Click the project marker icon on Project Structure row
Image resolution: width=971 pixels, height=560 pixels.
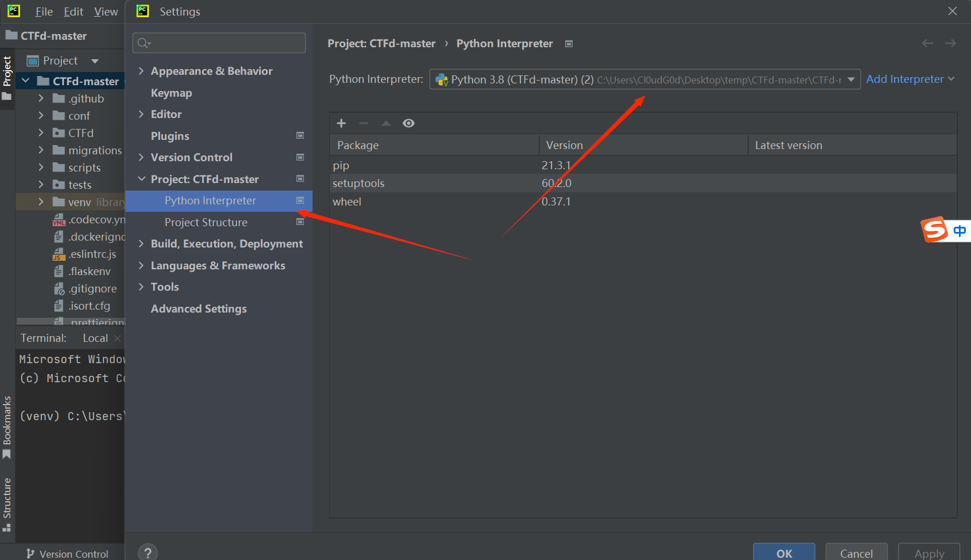pos(300,222)
